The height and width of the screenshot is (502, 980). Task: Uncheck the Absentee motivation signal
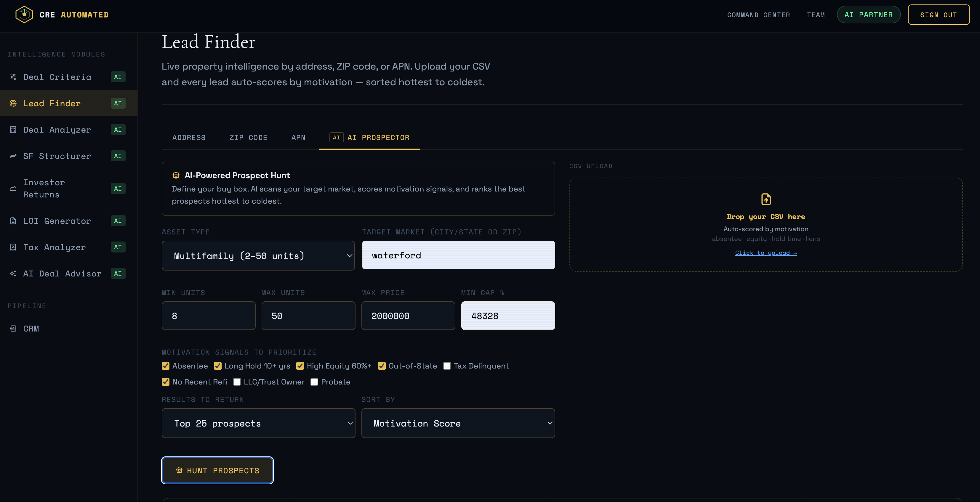click(166, 366)
